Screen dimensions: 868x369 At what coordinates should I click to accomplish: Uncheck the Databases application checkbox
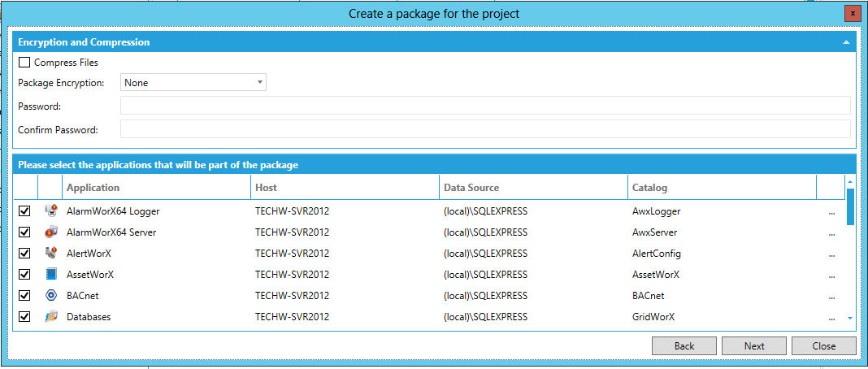click(x=24, y=317)
